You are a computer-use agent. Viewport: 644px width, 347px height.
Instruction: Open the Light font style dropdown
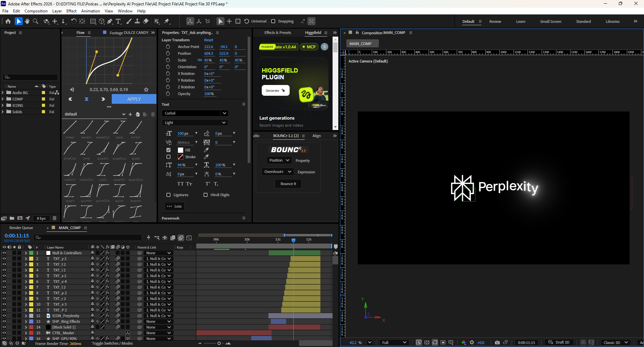(195, 123)
